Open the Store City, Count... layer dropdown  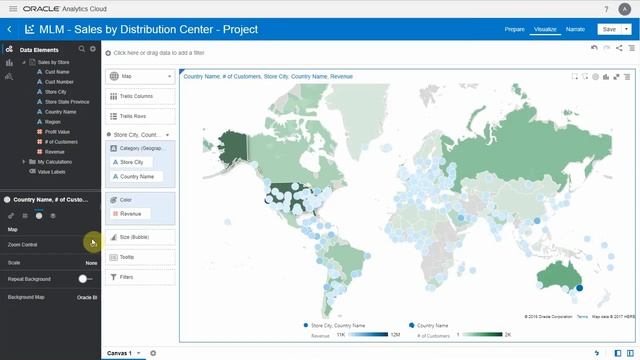click(167, 135)
